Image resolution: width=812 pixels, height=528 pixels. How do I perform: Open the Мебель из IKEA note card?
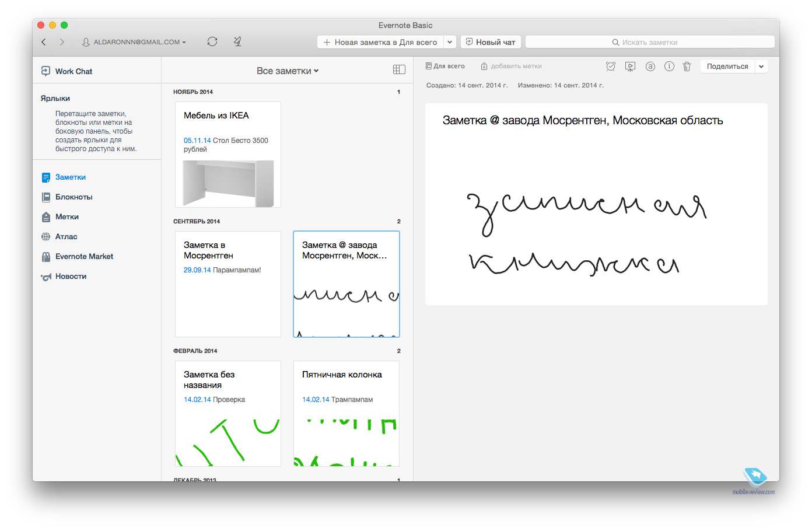coord(228,155)
